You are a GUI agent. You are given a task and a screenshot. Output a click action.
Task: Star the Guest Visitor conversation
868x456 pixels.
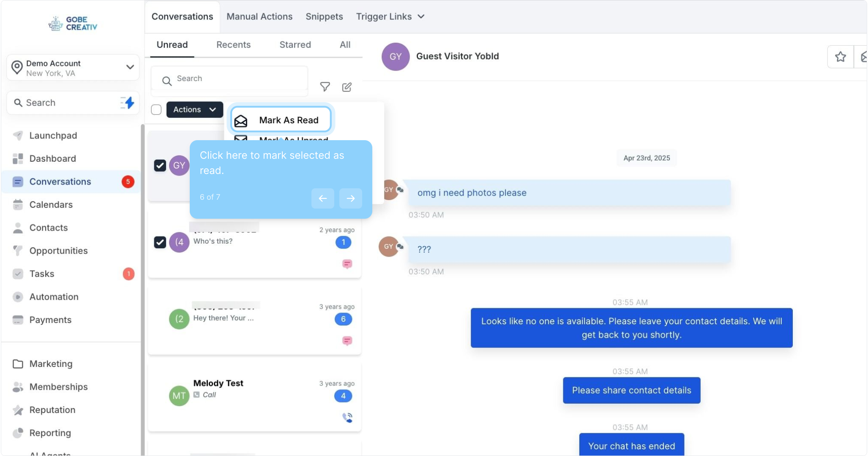coord(840,57)
